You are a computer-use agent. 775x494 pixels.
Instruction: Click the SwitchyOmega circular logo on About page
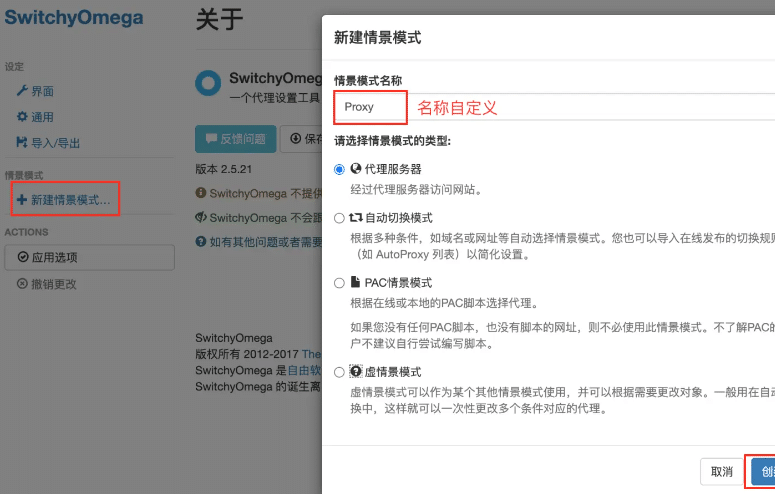point(208,83)
